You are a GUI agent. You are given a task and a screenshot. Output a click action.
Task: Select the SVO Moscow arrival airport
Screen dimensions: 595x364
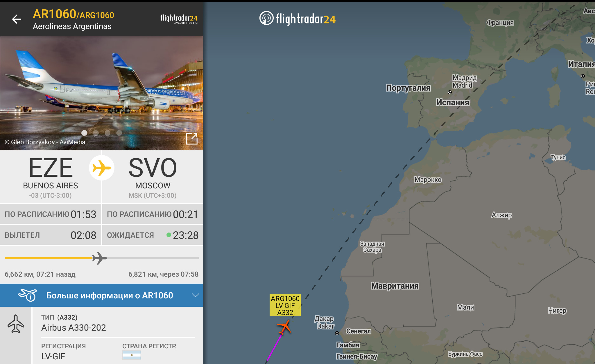153,177
